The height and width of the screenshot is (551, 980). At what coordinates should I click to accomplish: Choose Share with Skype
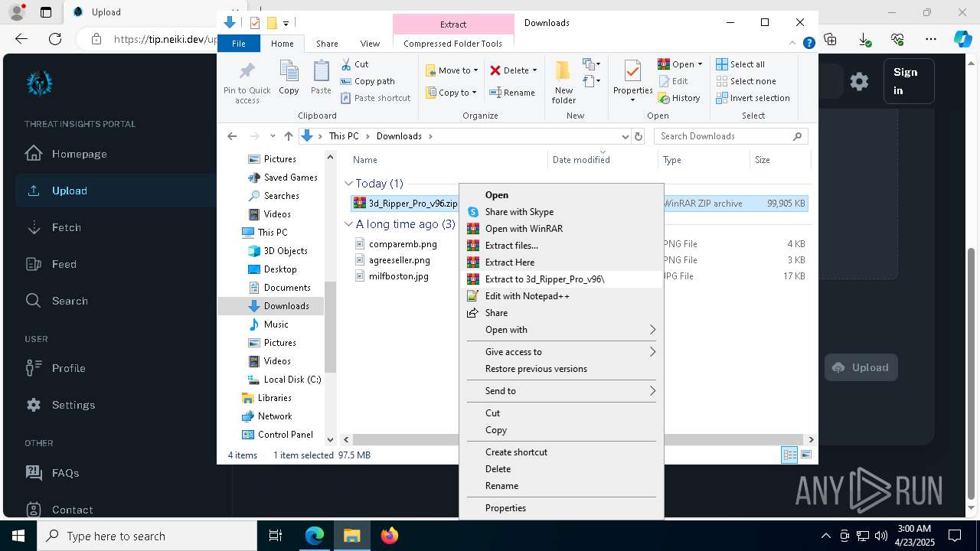[561, 212]
